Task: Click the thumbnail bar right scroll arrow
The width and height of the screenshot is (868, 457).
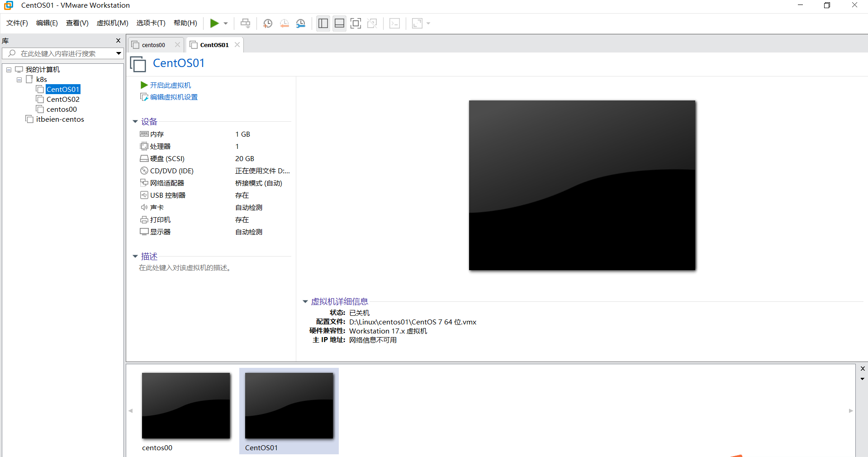Action: pos(851,411)
